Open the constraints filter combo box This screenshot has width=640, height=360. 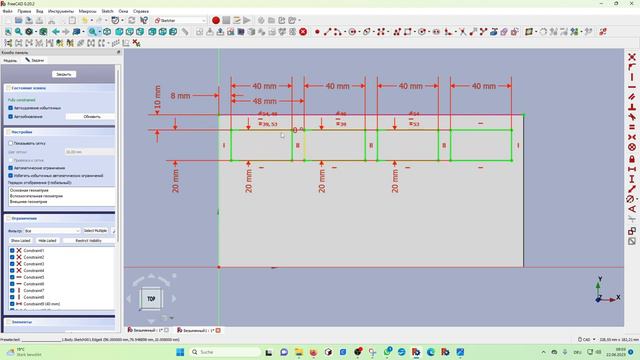coord(52,231)
